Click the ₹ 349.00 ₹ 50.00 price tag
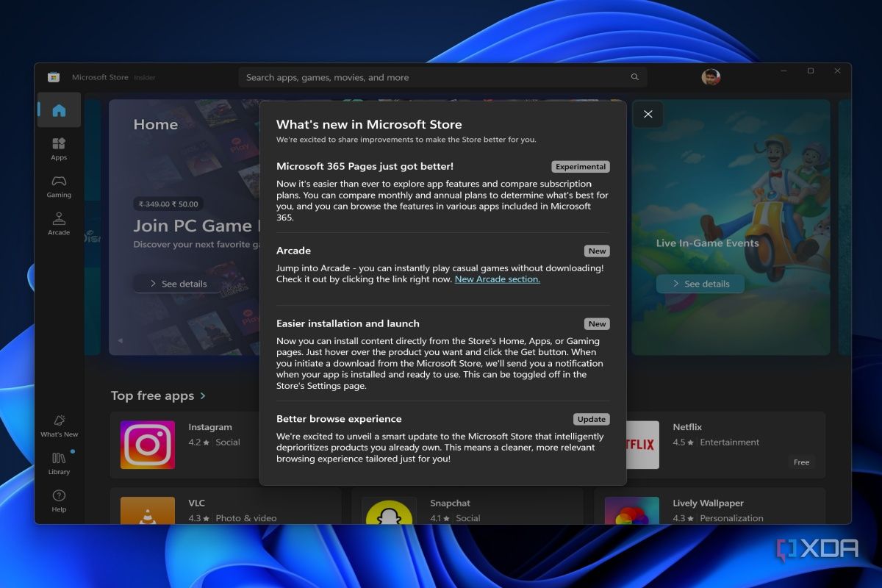 click(169, 204)
